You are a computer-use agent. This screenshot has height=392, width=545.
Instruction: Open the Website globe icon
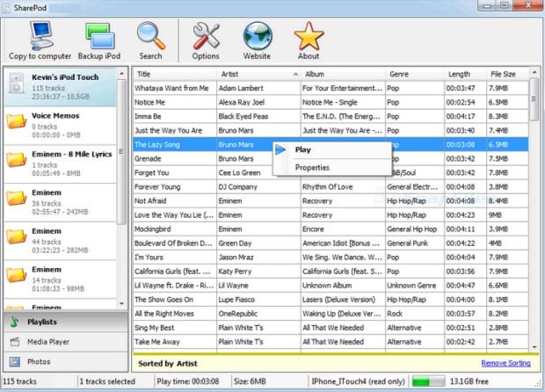pos(258,36)
